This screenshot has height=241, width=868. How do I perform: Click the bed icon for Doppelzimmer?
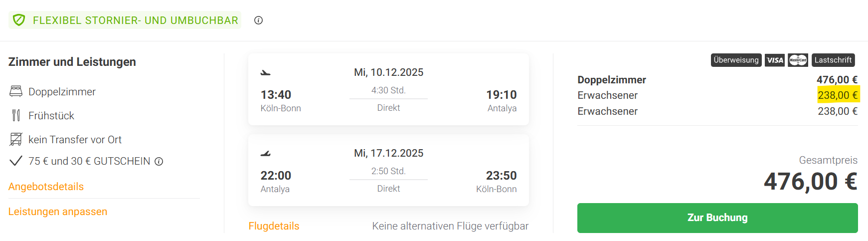tap(16, 91)
